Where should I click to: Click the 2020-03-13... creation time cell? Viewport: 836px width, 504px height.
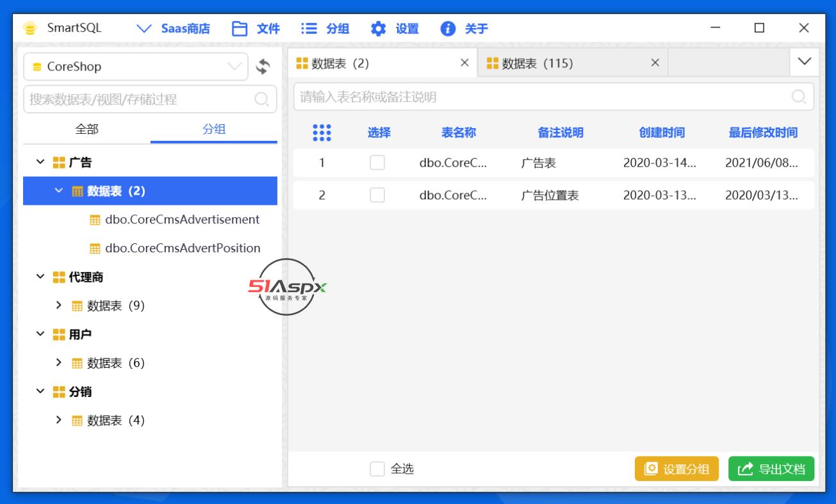pos(659,195)
